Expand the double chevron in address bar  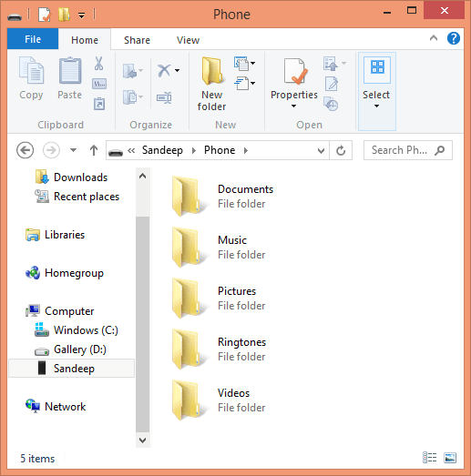131,150
